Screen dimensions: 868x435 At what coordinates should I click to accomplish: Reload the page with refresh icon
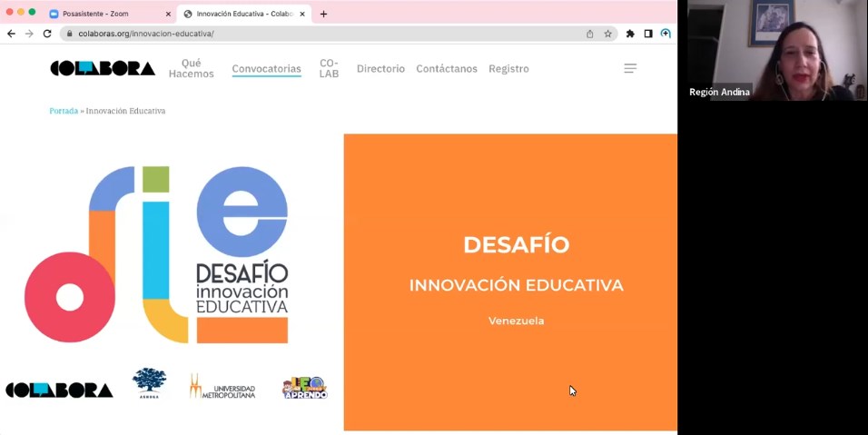tap(47, 34)
